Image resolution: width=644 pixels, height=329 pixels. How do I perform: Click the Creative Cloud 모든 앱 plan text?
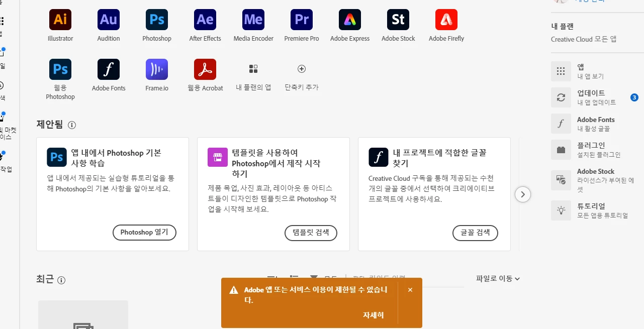click(x=584, y=39)
